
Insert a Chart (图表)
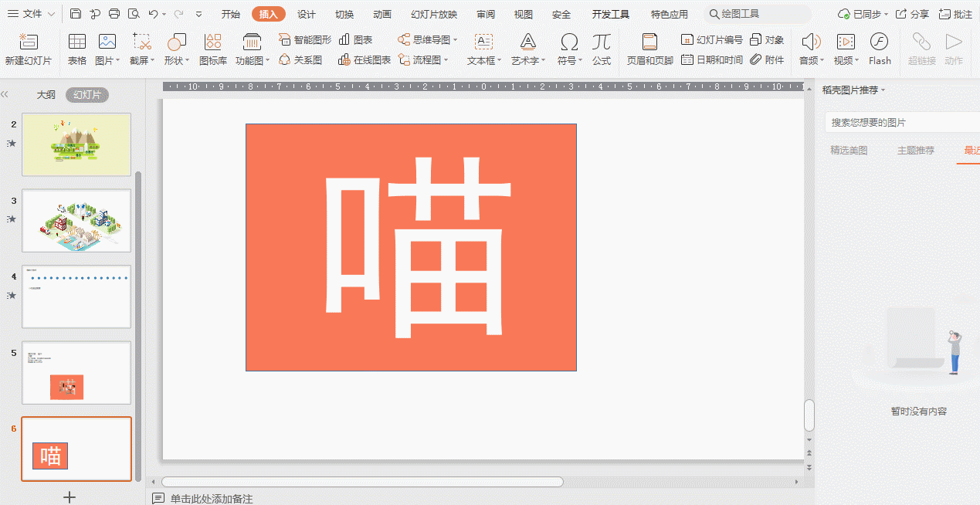(356, 39)
